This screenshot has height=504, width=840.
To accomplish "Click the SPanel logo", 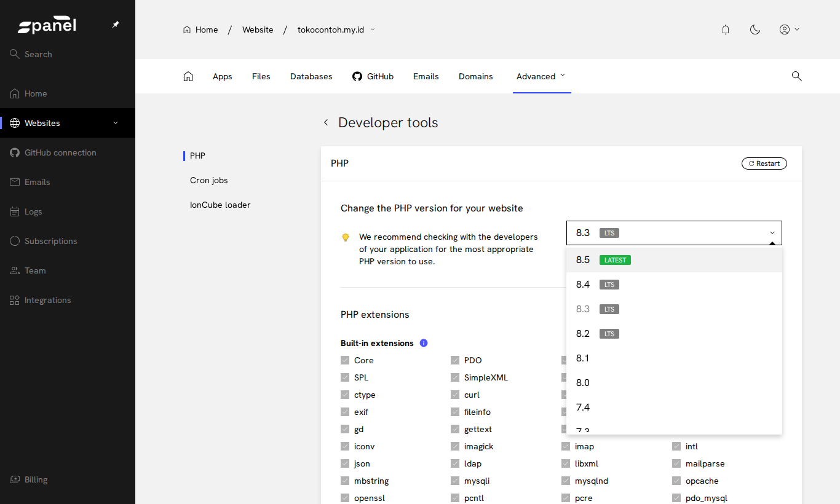I will coord(47,26).
